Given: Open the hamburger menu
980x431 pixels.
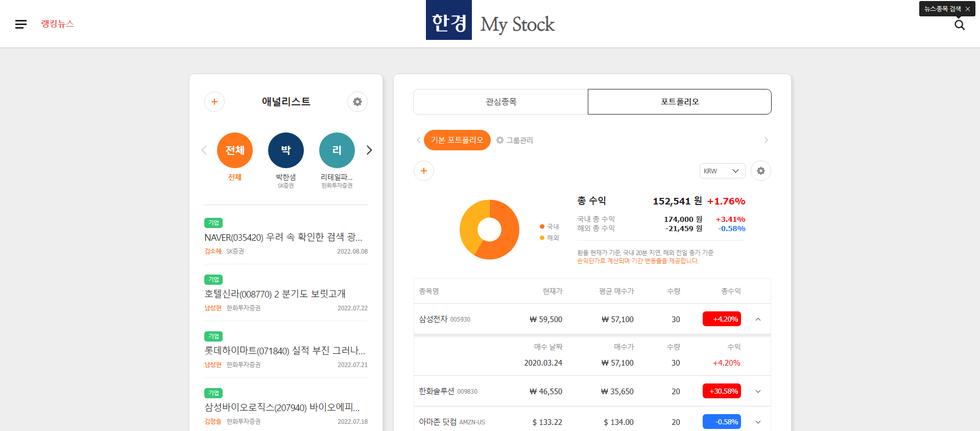Looking at the screenshot, I should 21,24.
